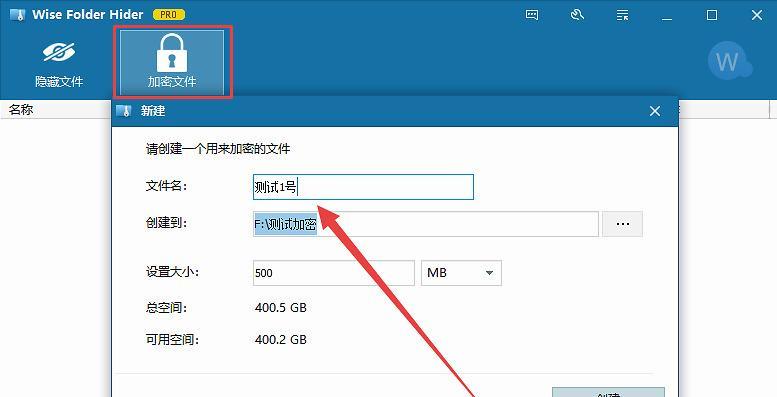Click the 名称 column header
The image size is (777, 397).
tap(21, 110)
